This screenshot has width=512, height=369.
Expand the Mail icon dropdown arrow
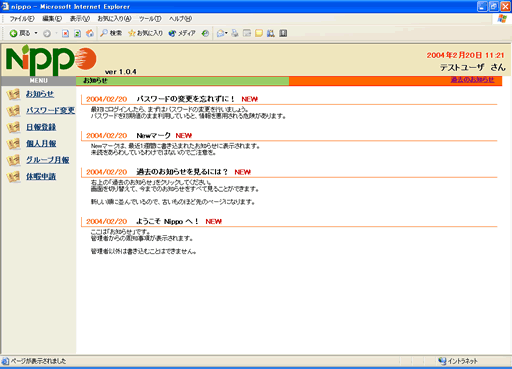226,33
